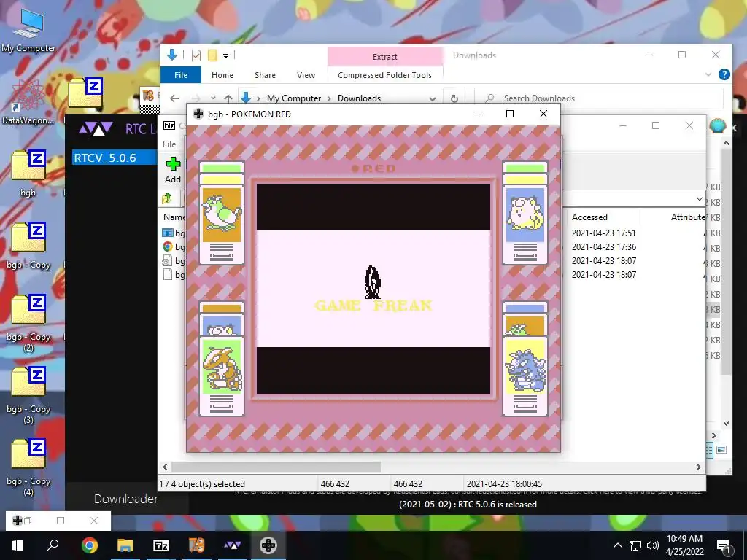This screenshot has height=560, width=747.
Task: Click the Explorer vertical scrollbar down arrow
Action: point(726,423)
